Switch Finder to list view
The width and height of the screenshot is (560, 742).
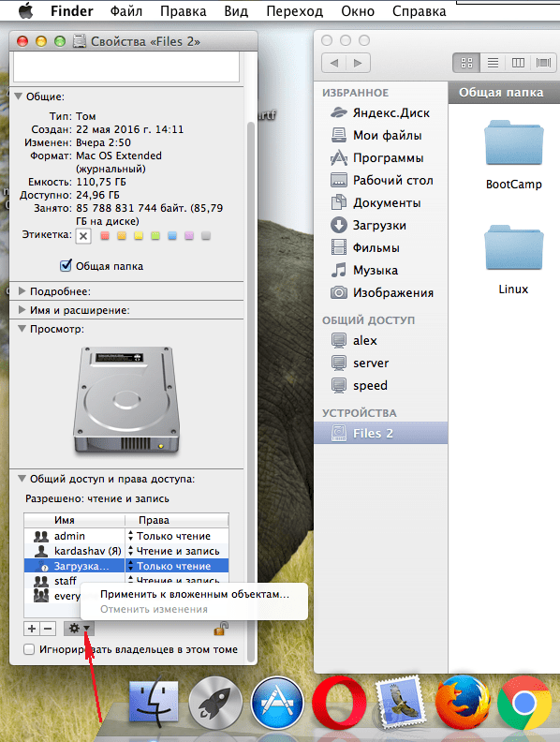click(493, 63)
